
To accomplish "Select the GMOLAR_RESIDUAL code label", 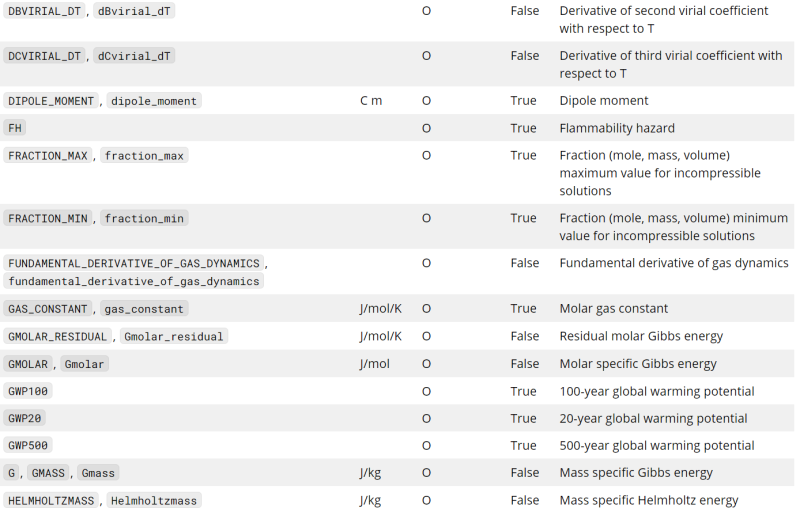I will click(58, 337).
